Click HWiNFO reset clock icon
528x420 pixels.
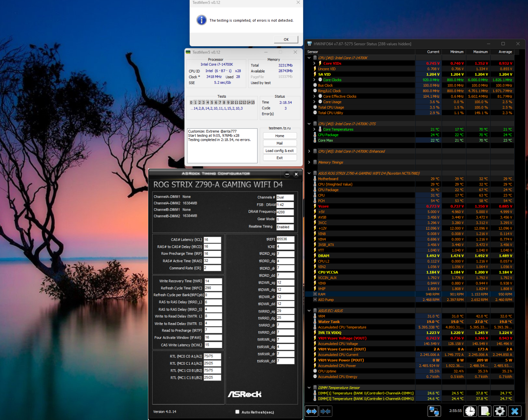470,411
